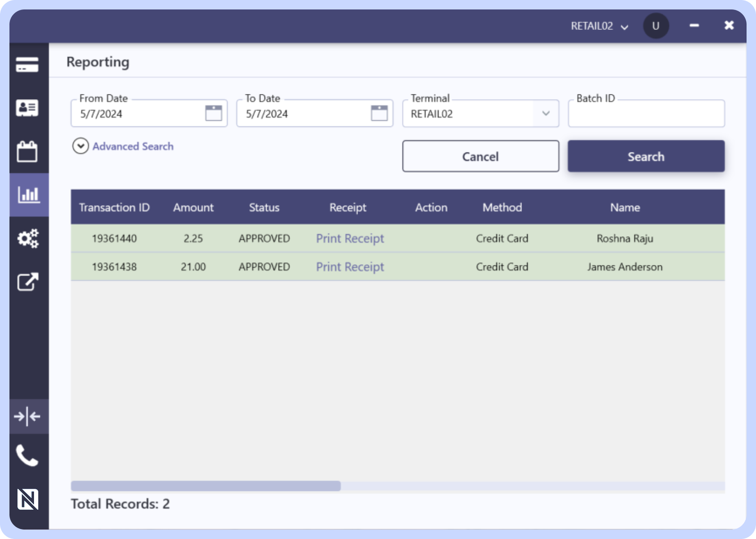Click the Amount column header
756x539 pixels.
tap(193, 208)
